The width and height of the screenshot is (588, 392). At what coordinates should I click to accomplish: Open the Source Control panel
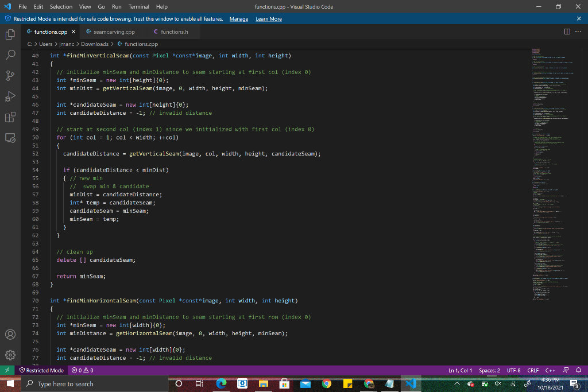coord(9,75)
